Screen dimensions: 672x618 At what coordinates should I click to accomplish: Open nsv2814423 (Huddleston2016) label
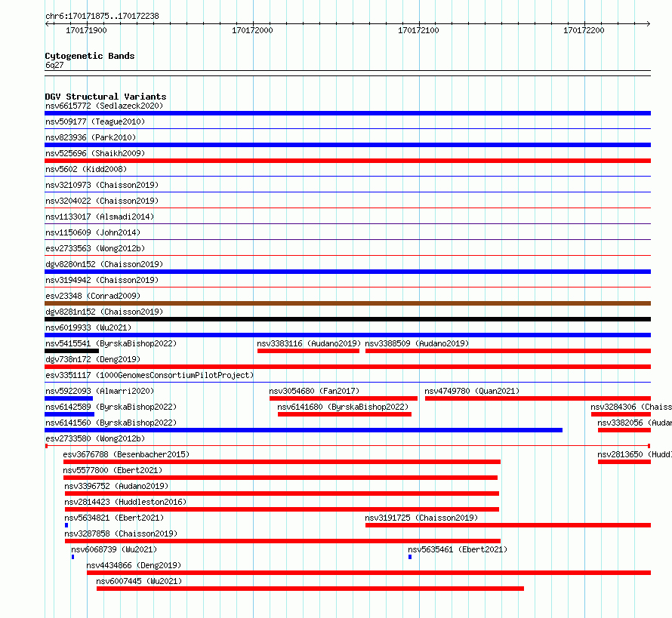click(x=125, y=502)
